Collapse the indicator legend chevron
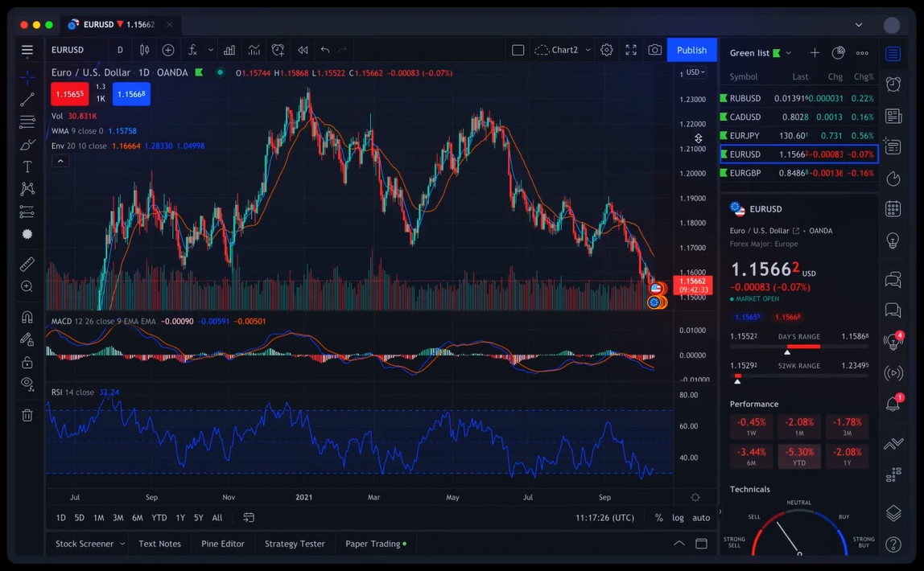Viewport: 924px width, 571px height. click(x=60, y=161)
